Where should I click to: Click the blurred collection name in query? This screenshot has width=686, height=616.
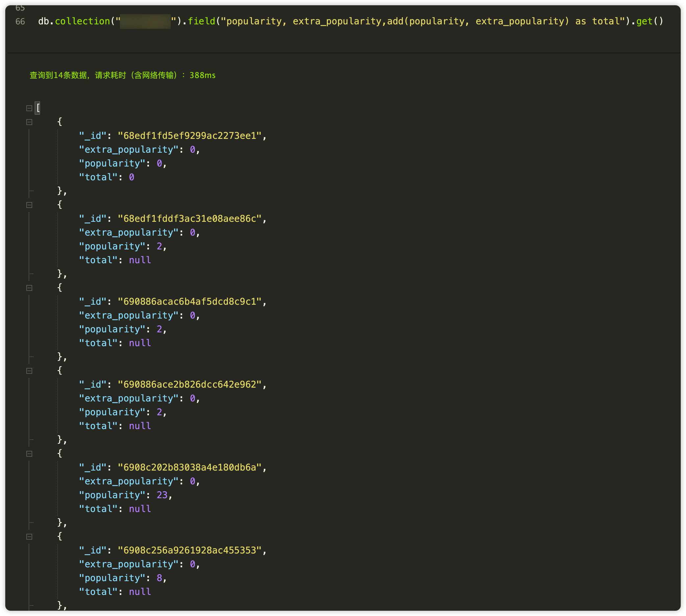[145, 22]
